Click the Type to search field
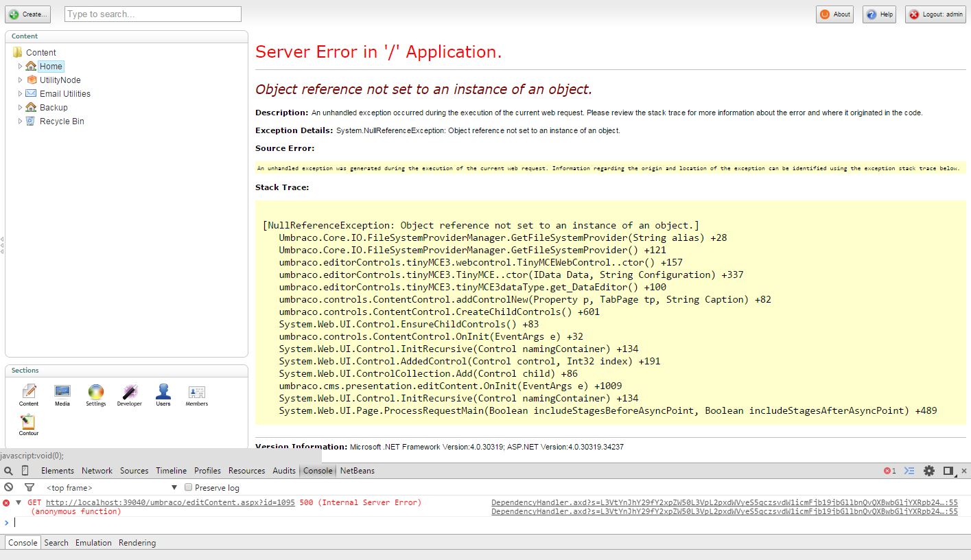Viewport: 971px width, 560px height. (x=153, y=14)
